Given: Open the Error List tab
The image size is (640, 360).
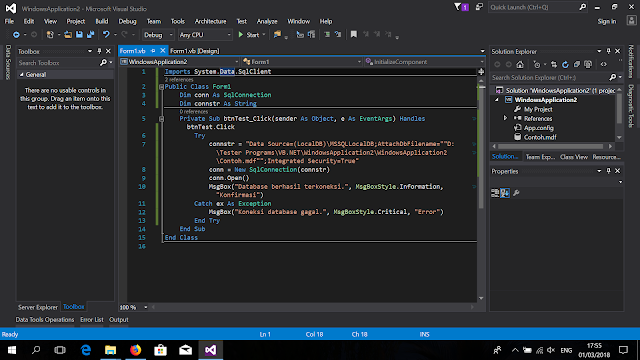Looking at the screenshot, I should coord(92,320).
